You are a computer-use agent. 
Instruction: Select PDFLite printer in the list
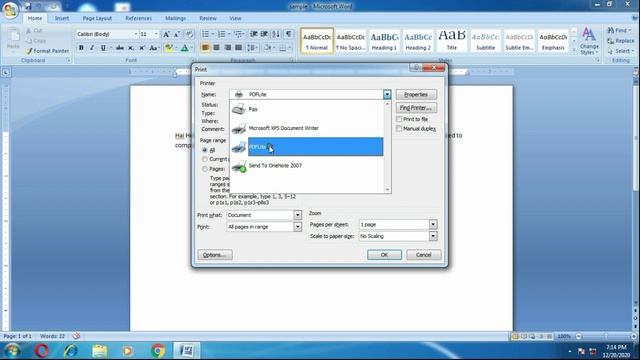pyautogui.click(x=315, y=147)
